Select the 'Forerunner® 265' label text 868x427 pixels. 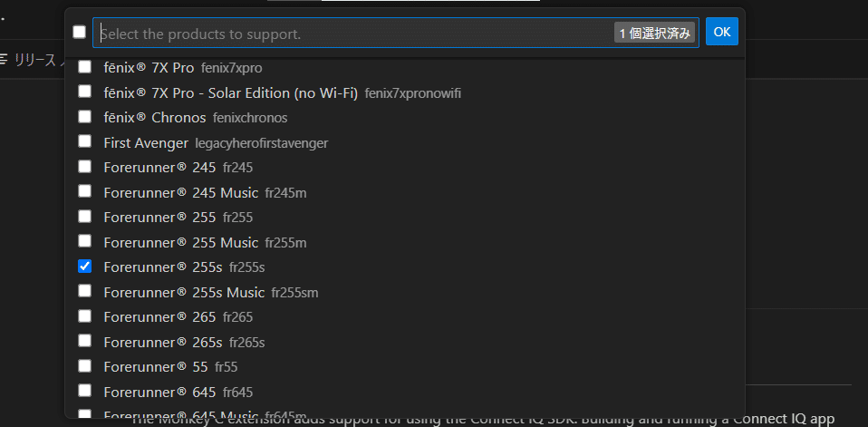tap(159, 317)
